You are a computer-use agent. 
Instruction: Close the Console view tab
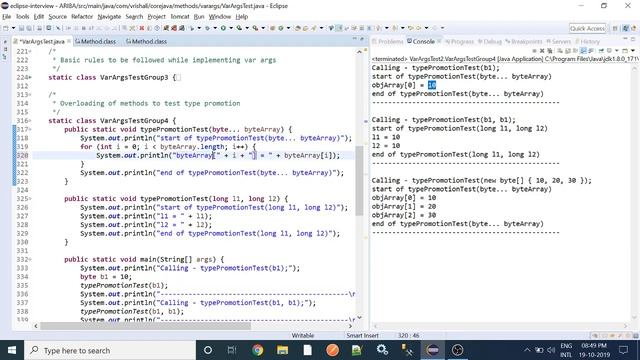pyautogui.click(x=439, y=41)
